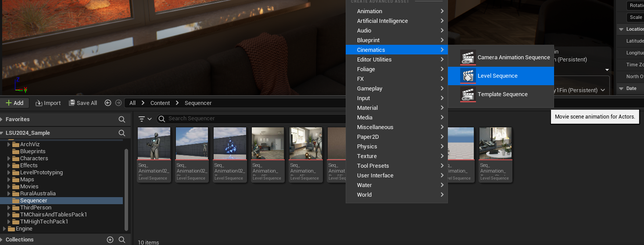Select the thumbnail of robot standing in living room
The image size is (644, 245).
(306, 144)
